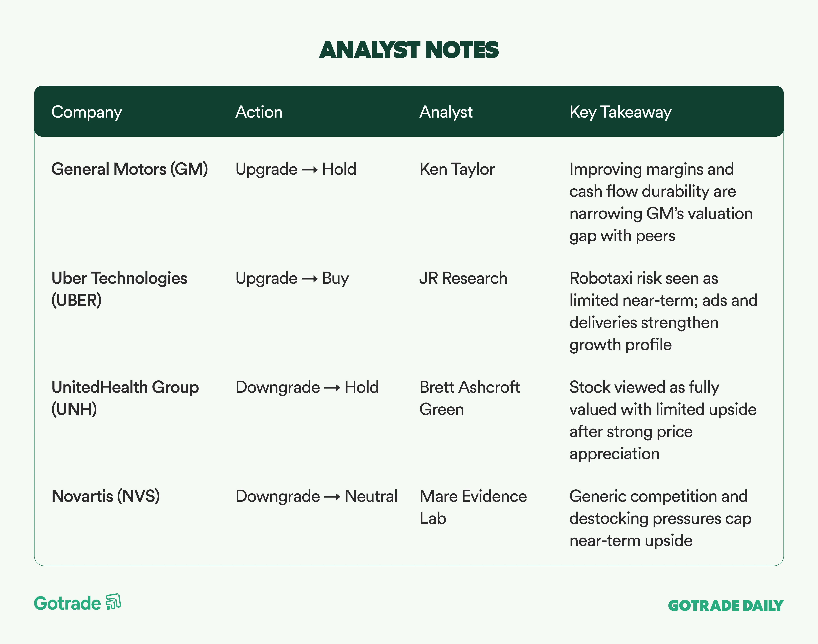Screen dimensions: 818x644
Task: Click the Gotrade brand name text
Action: pyautogui.click(x=67, y=603)
